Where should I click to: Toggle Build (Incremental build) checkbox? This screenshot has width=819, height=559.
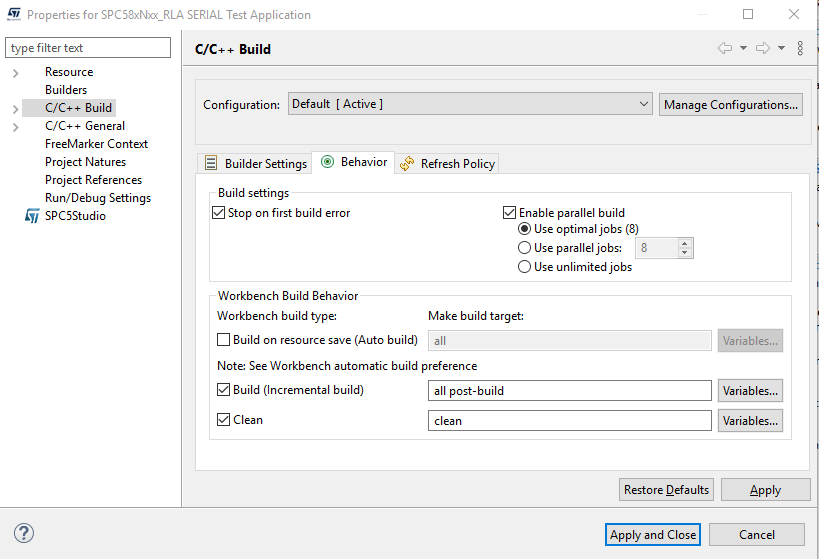(224, 390)
